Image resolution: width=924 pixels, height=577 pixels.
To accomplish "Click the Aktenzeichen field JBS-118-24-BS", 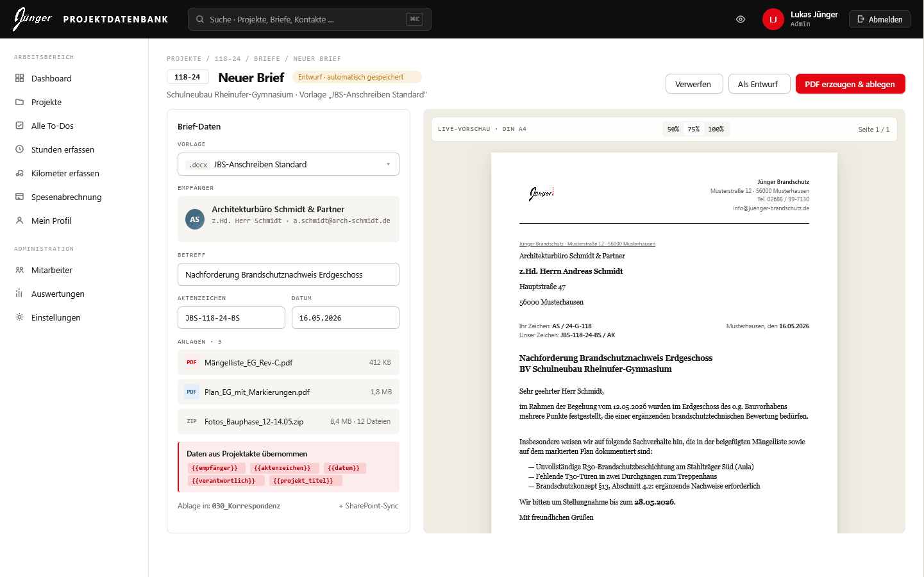I will point(231,318).
